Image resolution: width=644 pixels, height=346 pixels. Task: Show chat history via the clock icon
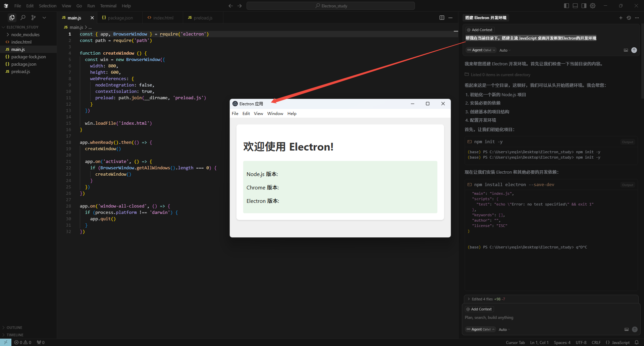(629, 18)
